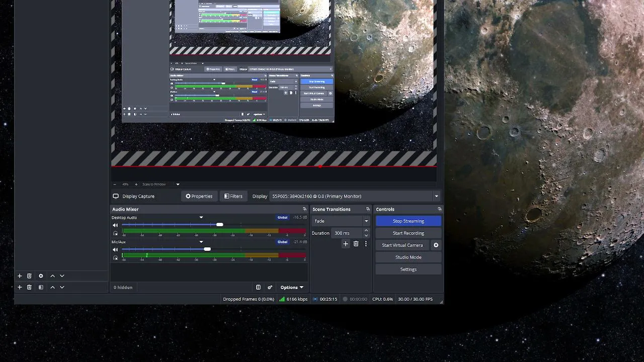Click the '00:00:00' recording timer
644x362 pixels.
pyautogui.click(x=358, y=299)
